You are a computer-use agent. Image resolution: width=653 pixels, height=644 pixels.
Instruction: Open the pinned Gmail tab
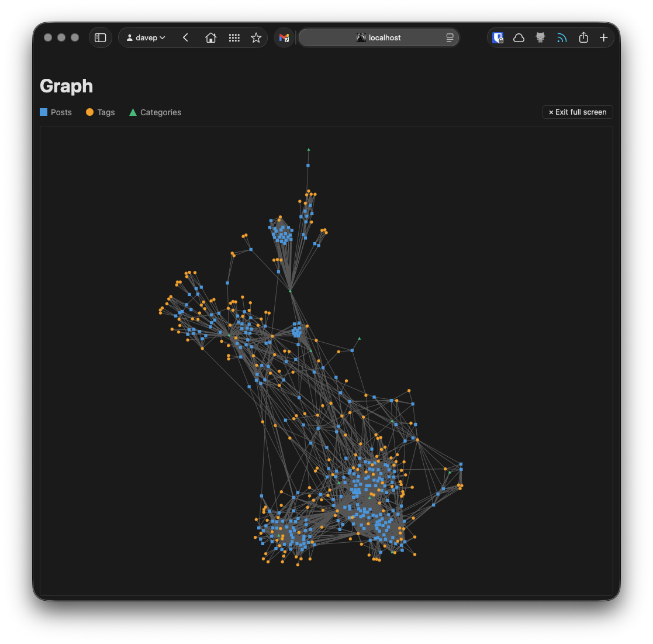tap(284, 37)
